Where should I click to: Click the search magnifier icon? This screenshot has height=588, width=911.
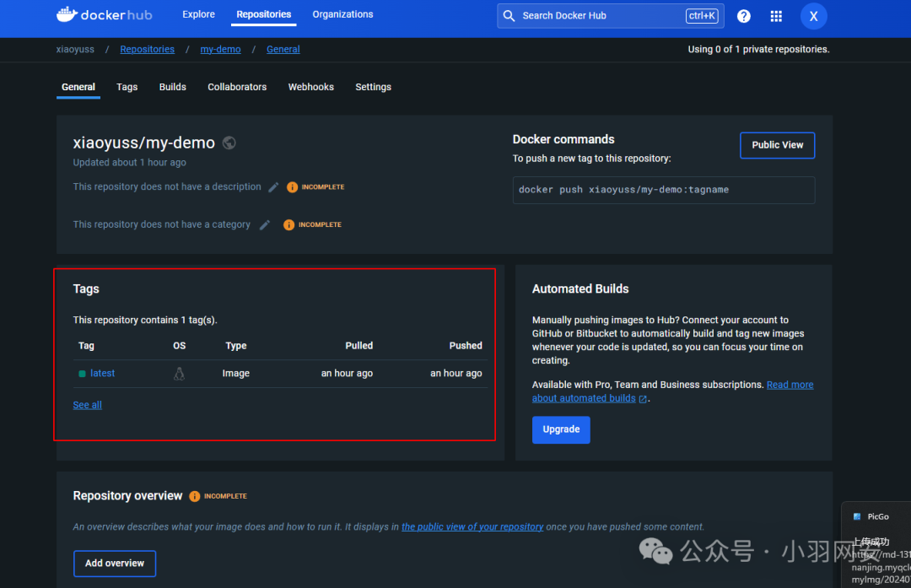point(509,16)
